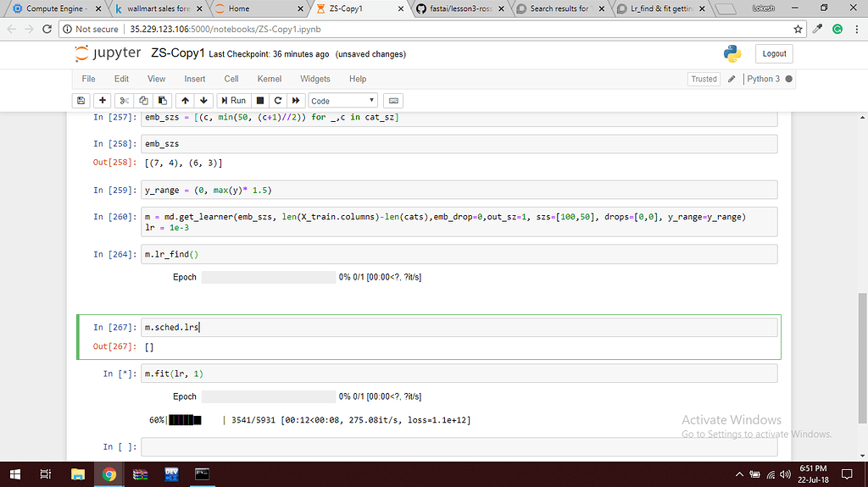The width and height of the screenshot is (868, 487).
Task: Open the Cell menu
Action: click(x=231, y=79)
